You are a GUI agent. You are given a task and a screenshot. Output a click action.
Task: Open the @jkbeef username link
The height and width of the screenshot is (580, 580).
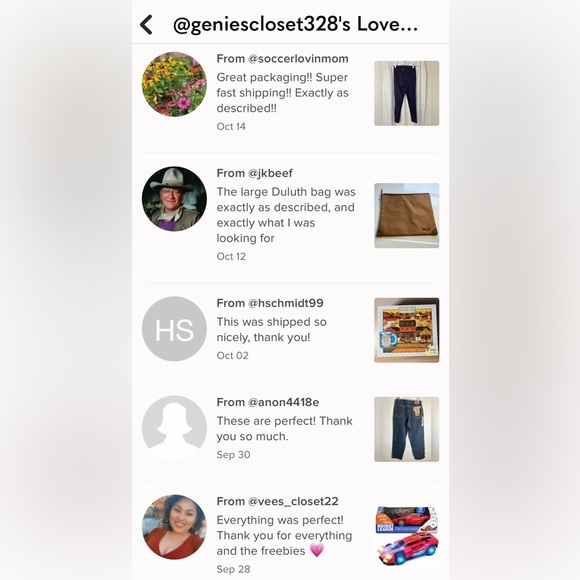[270, 173]
